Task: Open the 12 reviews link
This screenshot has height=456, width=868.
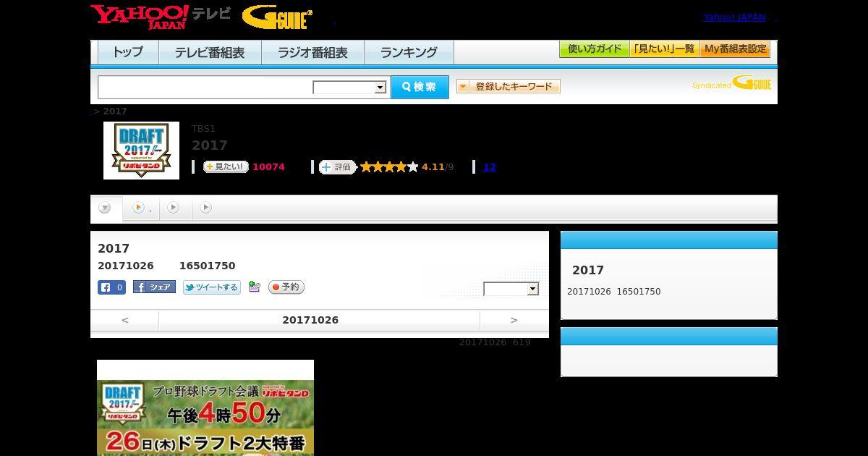Action: (490, 167)
